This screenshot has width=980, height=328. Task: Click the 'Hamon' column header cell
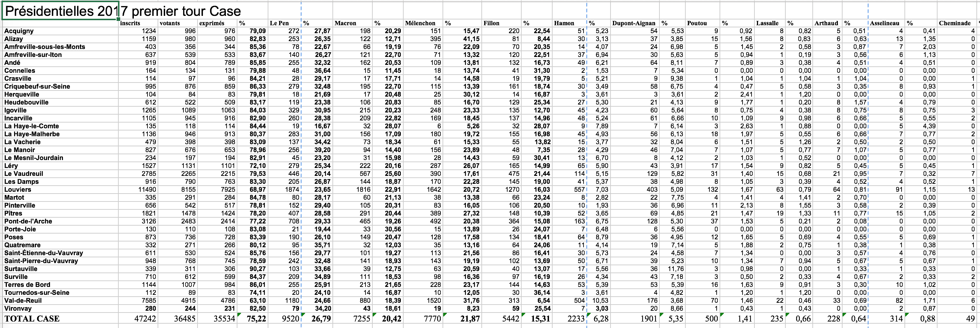tap(564, 23)
